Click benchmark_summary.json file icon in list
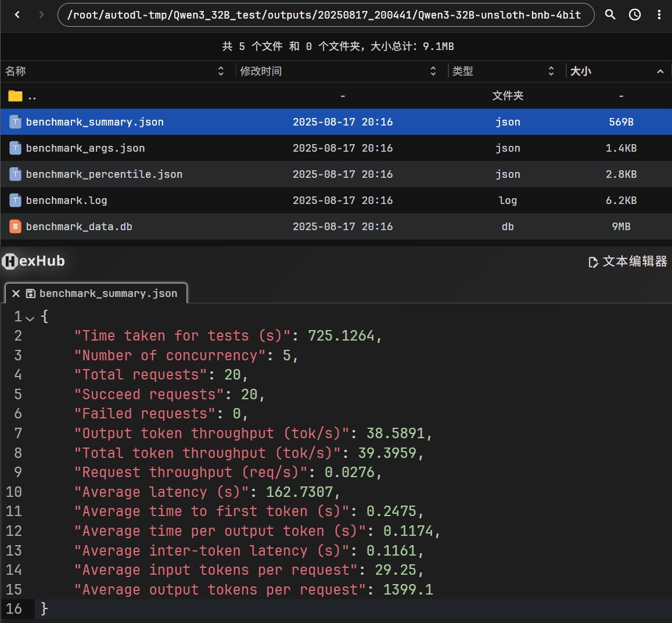 (x=16, y=122)
